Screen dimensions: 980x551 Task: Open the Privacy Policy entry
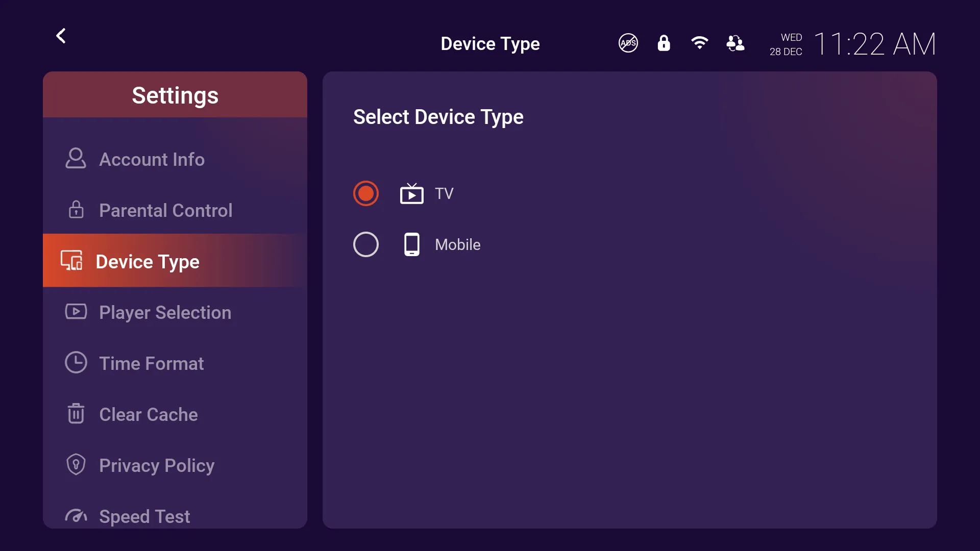pos(175,465)
